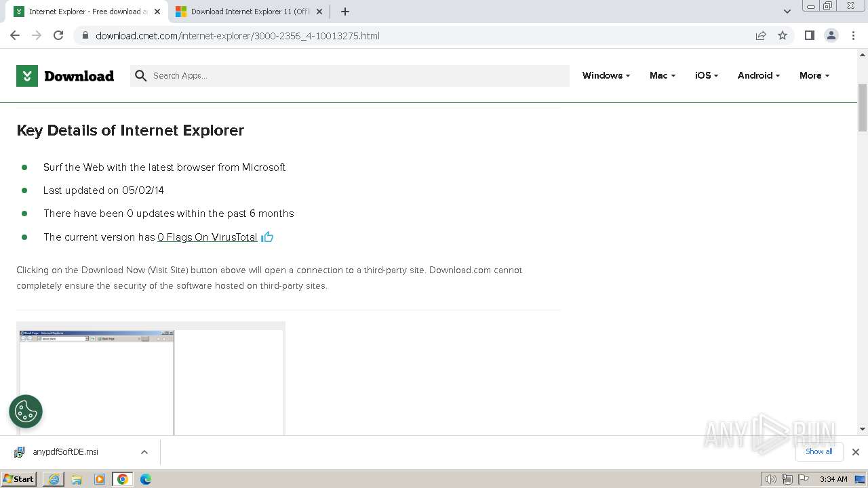868x488 pixels.
Task: Click the taskbar clock showing 3:34 AM
Action: click(833, 479)
